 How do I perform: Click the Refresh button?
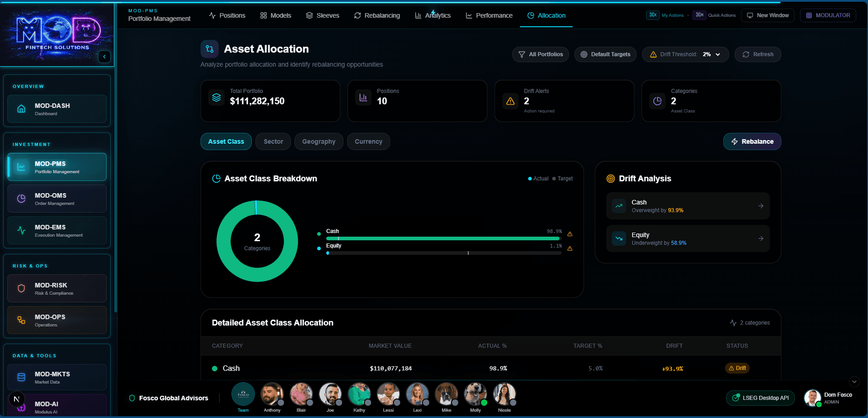(758, 54)
